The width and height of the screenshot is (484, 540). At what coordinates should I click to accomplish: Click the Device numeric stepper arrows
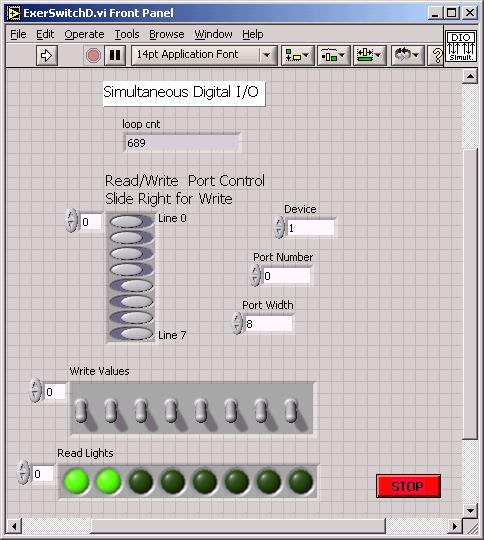pos(280,227)
